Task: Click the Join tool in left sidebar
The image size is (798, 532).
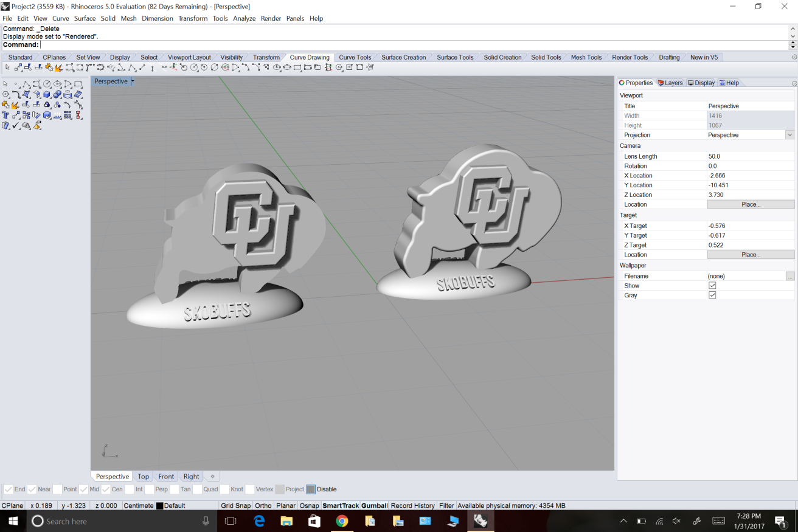Action: (x=5, y=105)
